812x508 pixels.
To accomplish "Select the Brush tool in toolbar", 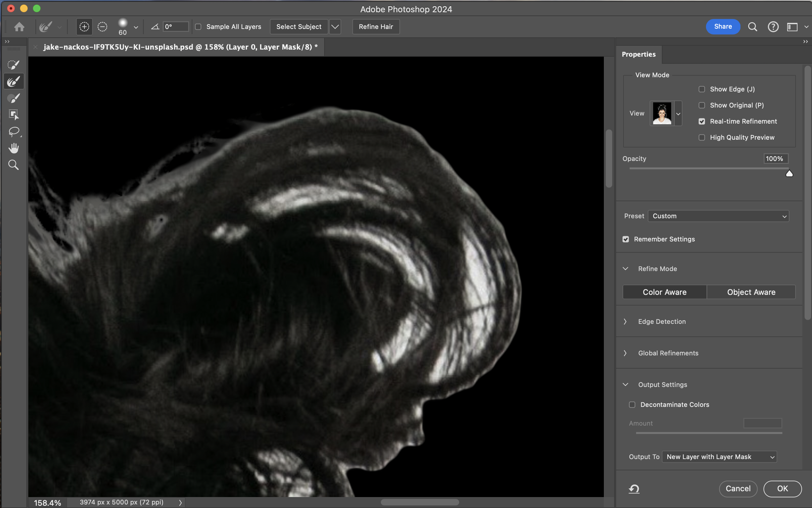I will click(14, 98).
